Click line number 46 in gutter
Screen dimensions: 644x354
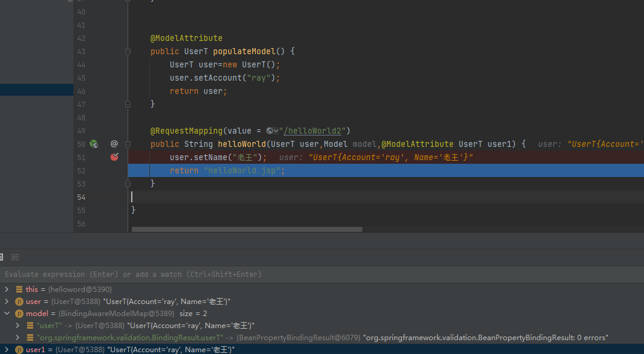[x=81, y=91]
